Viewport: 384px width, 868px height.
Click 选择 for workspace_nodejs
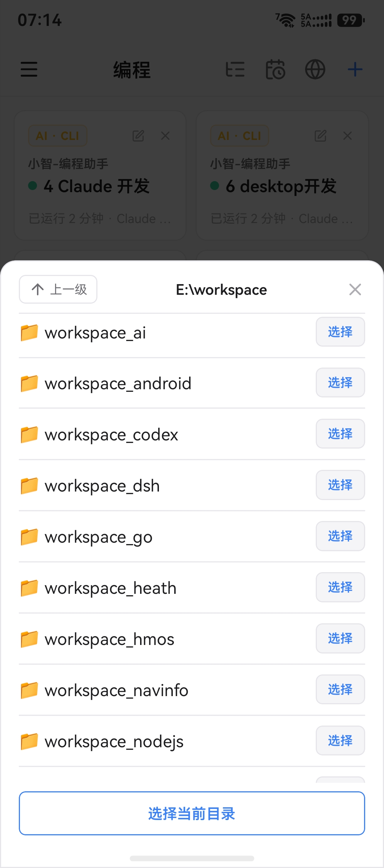[x=340, y=740]
